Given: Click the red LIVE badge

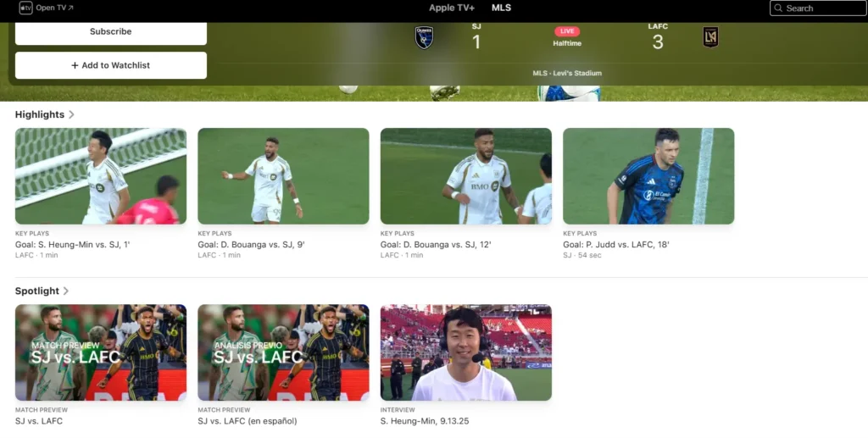Looking at the screenshot, I should pos(567,31).
